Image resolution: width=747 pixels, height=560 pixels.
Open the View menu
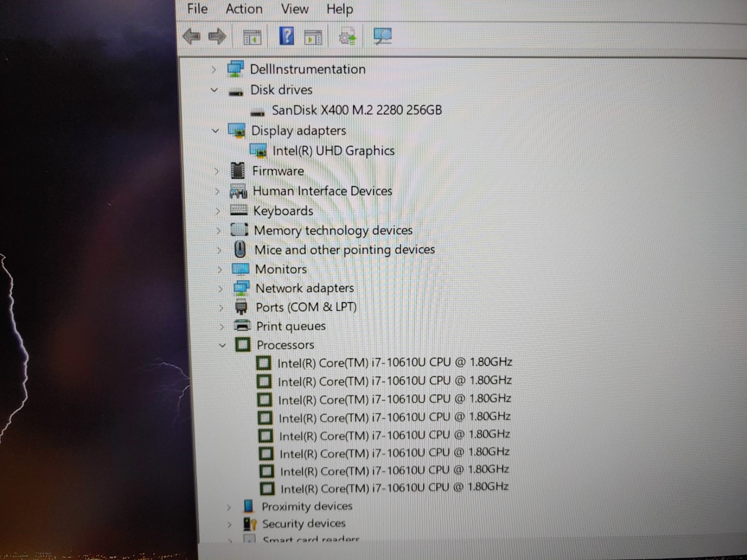[295, 9]
